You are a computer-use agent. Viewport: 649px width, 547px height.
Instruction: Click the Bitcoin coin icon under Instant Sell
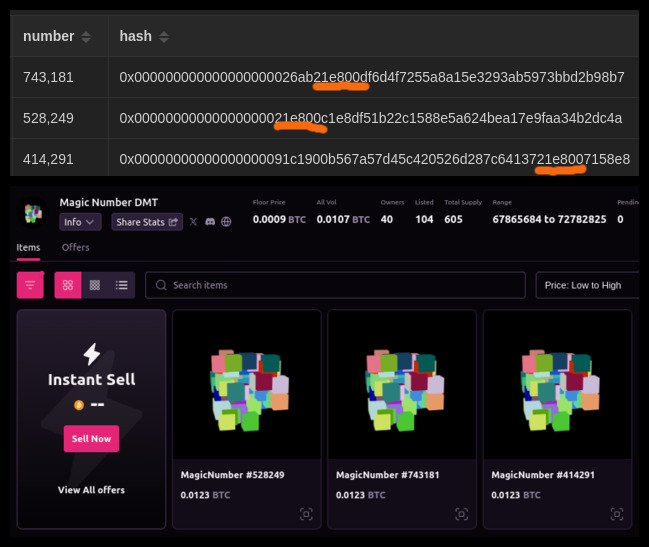pos(79,405)
